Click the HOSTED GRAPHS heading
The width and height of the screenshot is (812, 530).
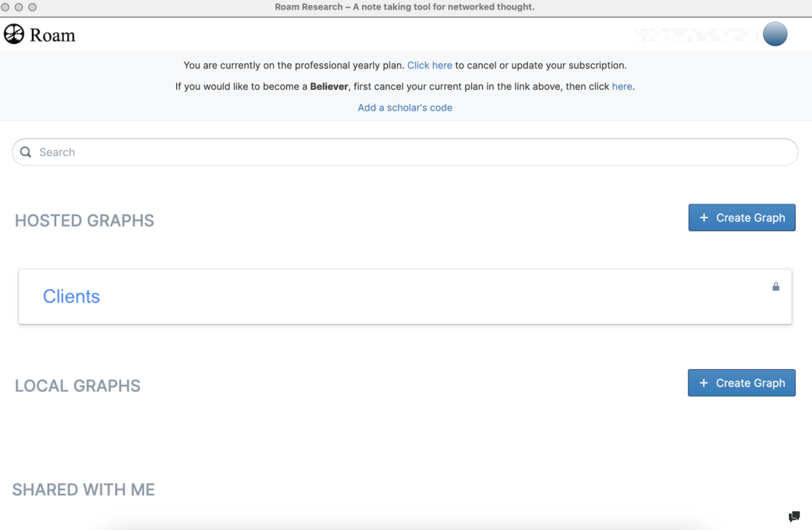coord(85,221)
